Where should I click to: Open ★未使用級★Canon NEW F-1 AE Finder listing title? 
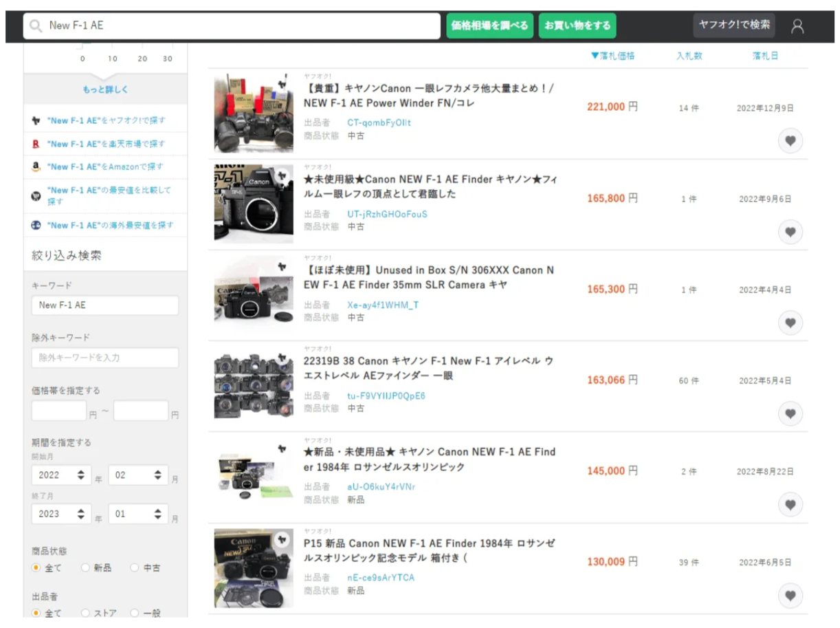(x=430, y=186)
